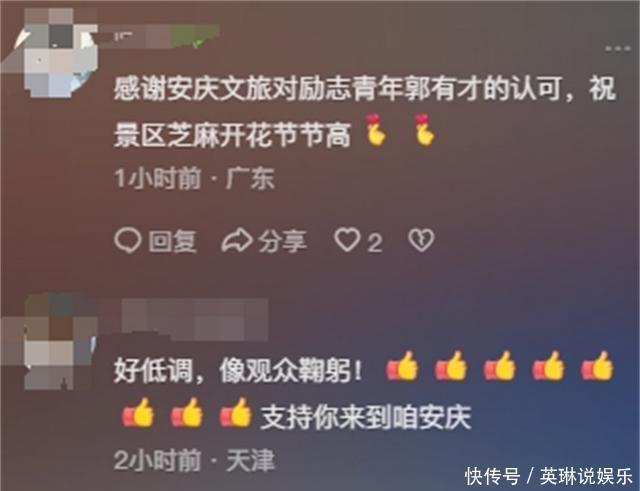Tap the first finger-heart emoji after 节节高

click(376, 130)
